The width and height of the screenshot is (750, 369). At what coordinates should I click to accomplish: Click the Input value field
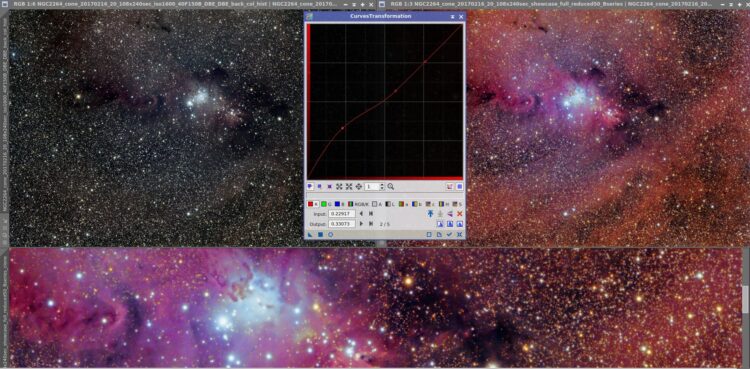342,213
